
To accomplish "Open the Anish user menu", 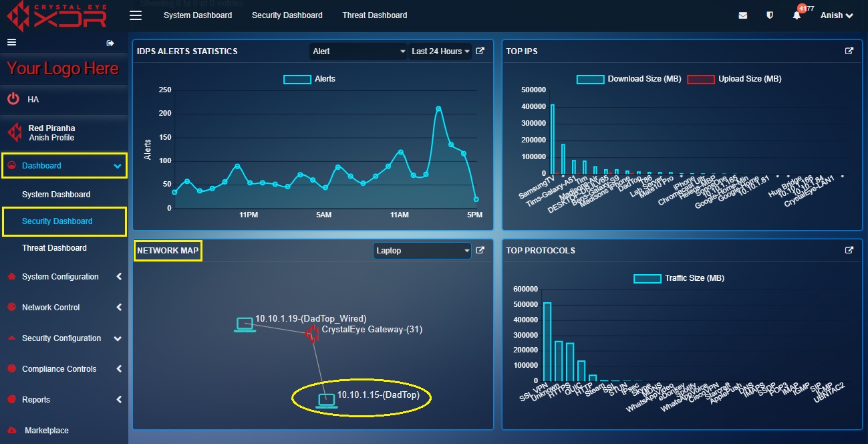I will (x=837, y=15).
